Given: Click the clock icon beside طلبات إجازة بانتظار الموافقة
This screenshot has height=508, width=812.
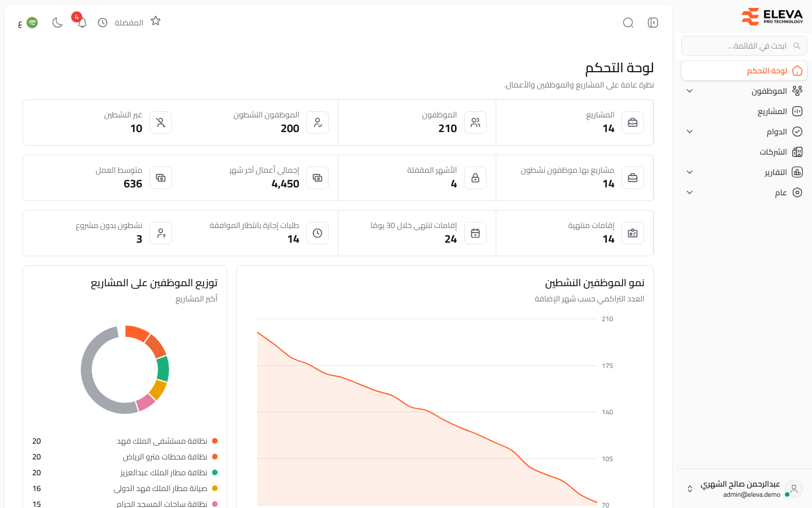Looking at the screenshot, I should (x=317, y=233).
